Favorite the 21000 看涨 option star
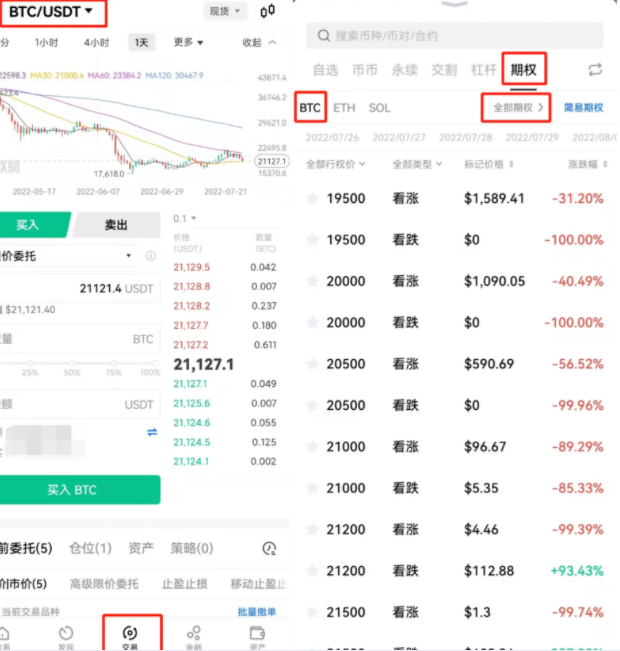Image resolution: width=620 pixels, height=651 pixels. coord(312,447)
